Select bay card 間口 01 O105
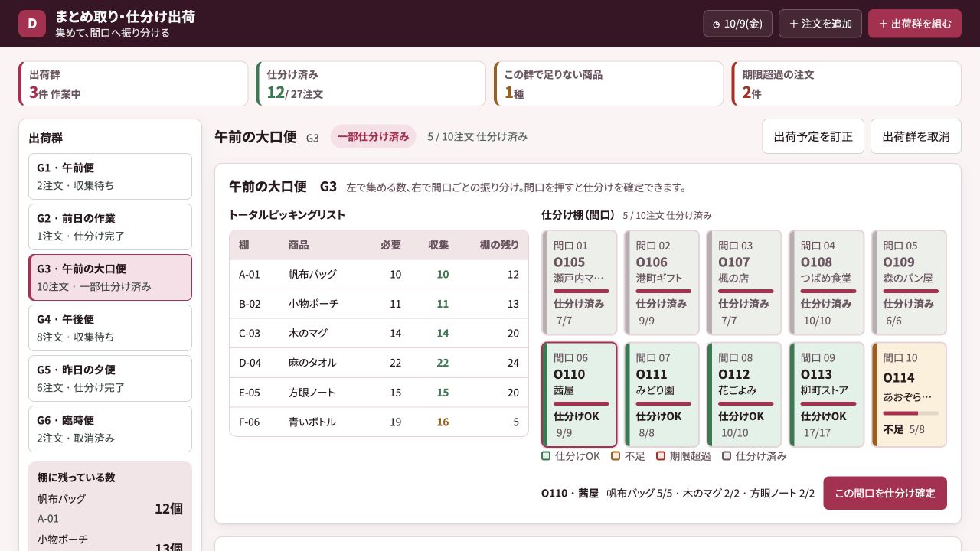 pos(579,282)
